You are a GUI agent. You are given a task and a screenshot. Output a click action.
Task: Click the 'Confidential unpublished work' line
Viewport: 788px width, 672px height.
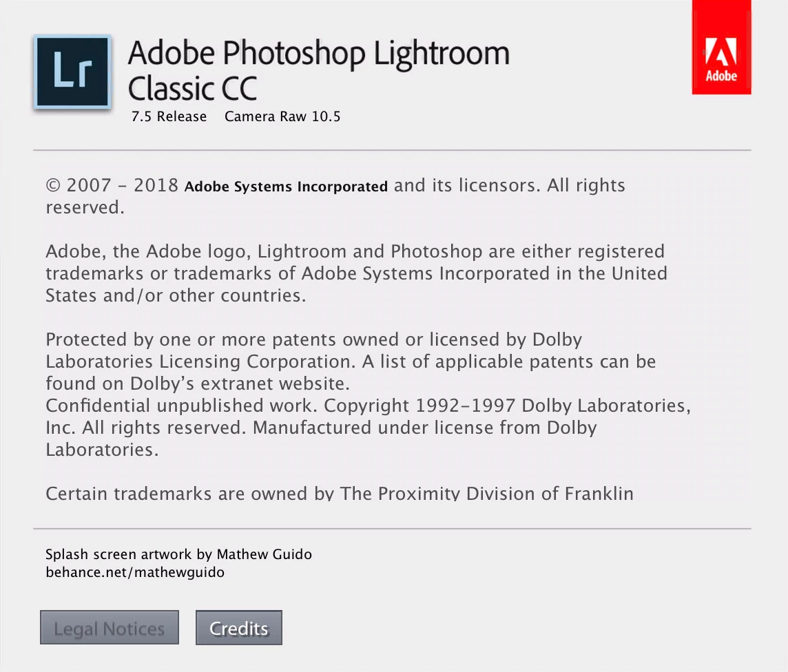pyautogui.click(x=368, y=406)
